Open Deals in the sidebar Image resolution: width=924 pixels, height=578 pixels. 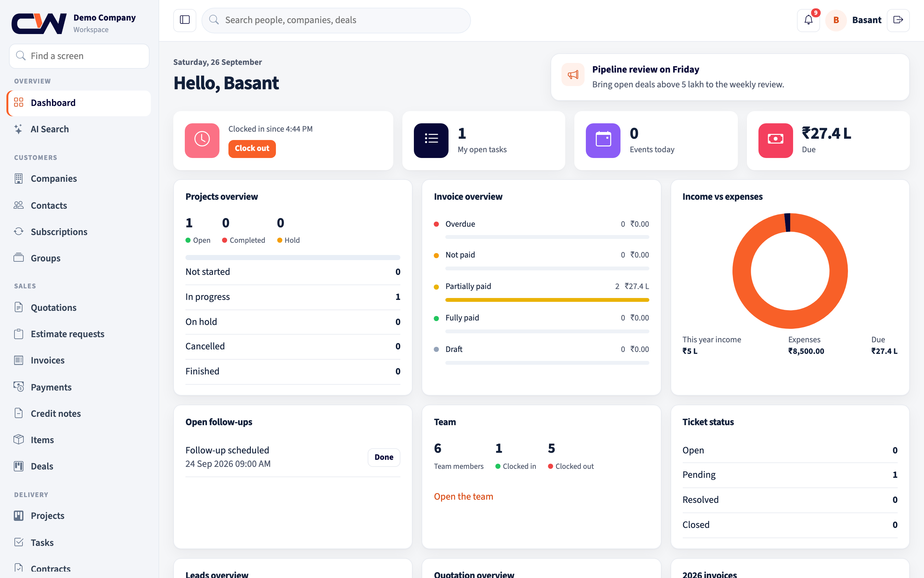click(x=79, y=466)
